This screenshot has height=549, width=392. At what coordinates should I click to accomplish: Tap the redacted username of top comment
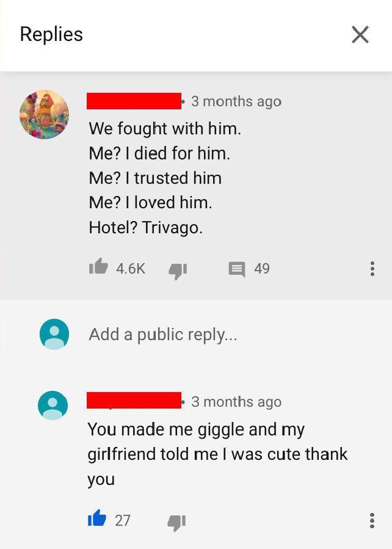(134, 101)
